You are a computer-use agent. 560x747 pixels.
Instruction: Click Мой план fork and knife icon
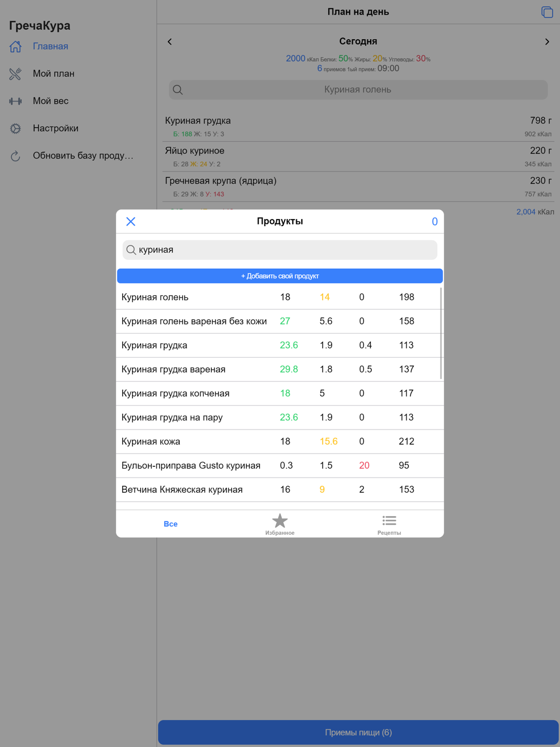coord(16,74)
